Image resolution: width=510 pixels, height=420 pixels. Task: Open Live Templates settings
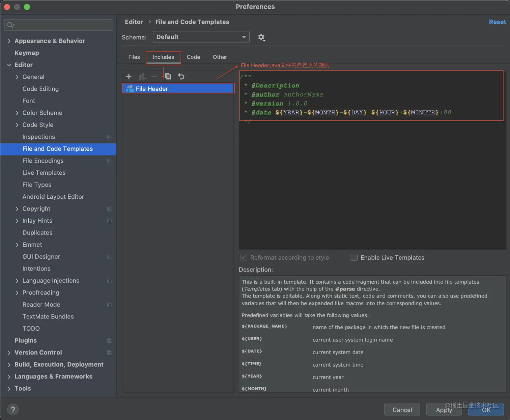tap(44, 173)
